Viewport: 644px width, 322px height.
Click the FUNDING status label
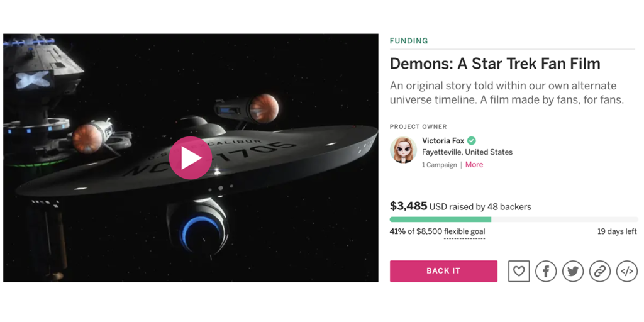click(409, 41)
